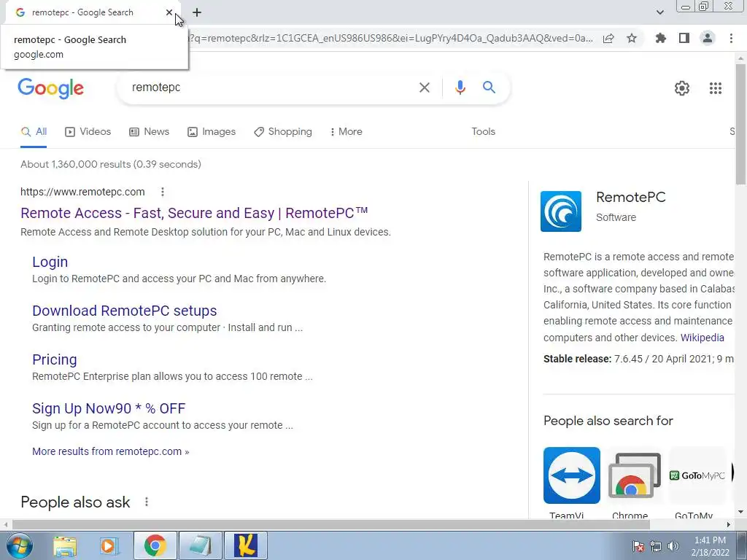Switch to News results tab
The image size is (747, 560).
coord(149,132)
